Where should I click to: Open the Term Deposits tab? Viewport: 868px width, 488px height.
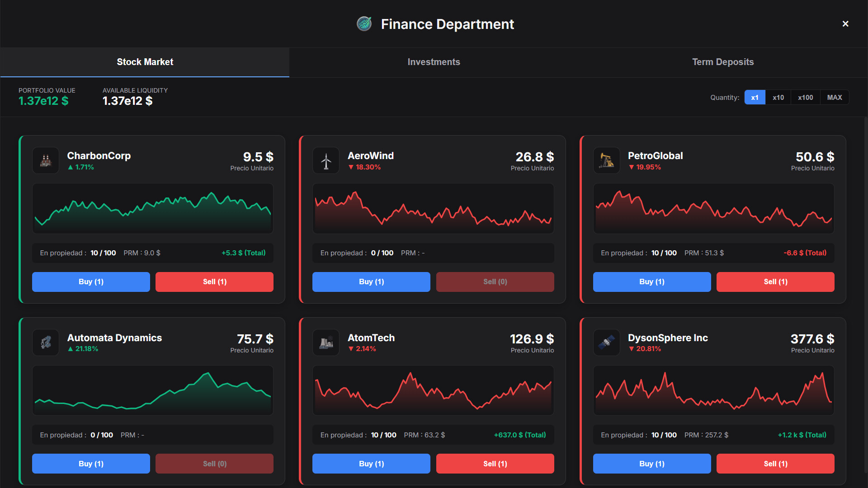723,62
